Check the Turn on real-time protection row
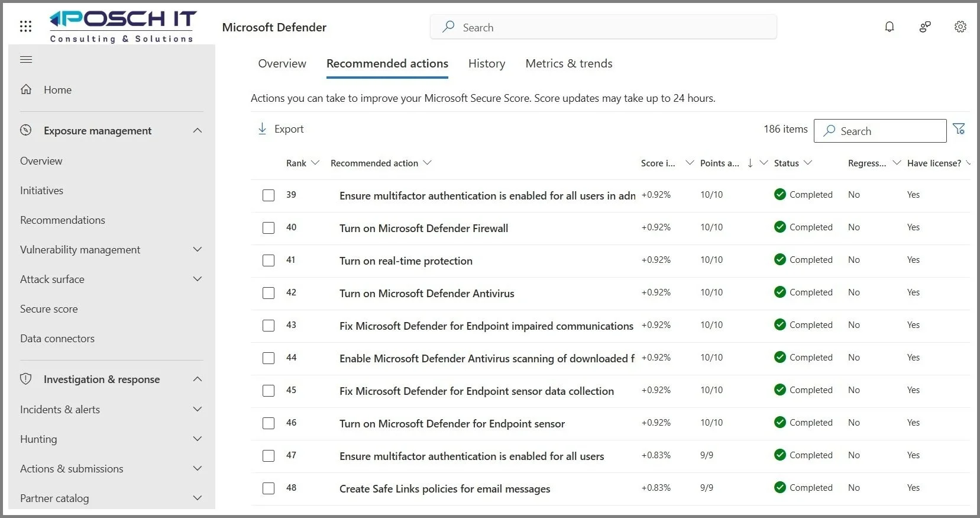Screen dimensions: 980x518 (269, 260)
